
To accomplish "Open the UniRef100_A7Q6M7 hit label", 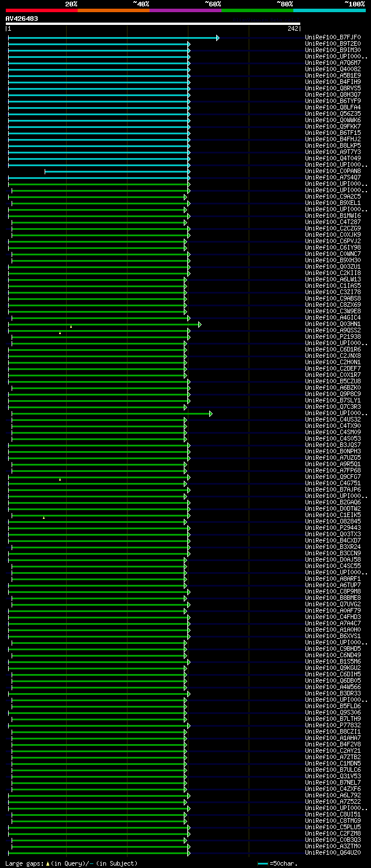I will click(x=333, y=63).
